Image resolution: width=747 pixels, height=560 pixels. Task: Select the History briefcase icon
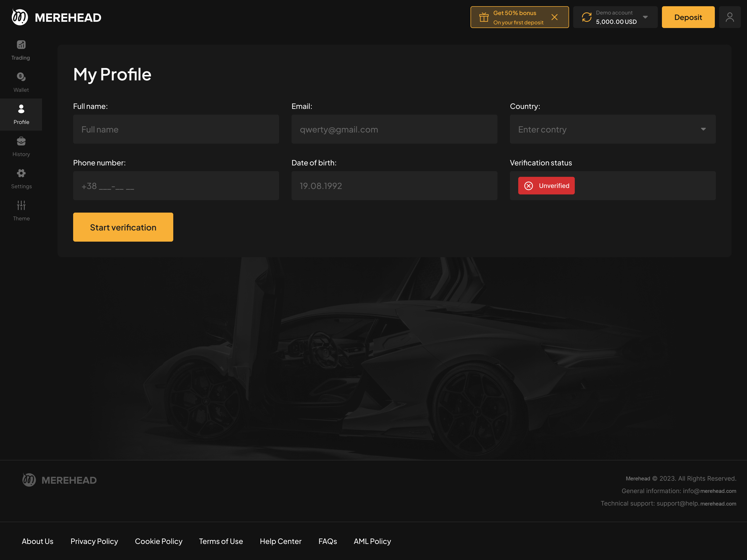(x=21, y=141)
